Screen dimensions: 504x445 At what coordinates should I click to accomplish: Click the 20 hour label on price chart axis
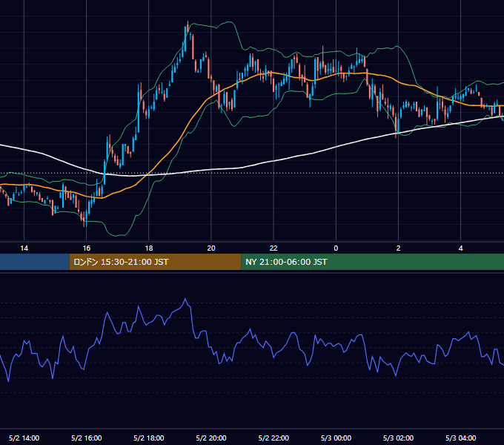tap(211, 248)
